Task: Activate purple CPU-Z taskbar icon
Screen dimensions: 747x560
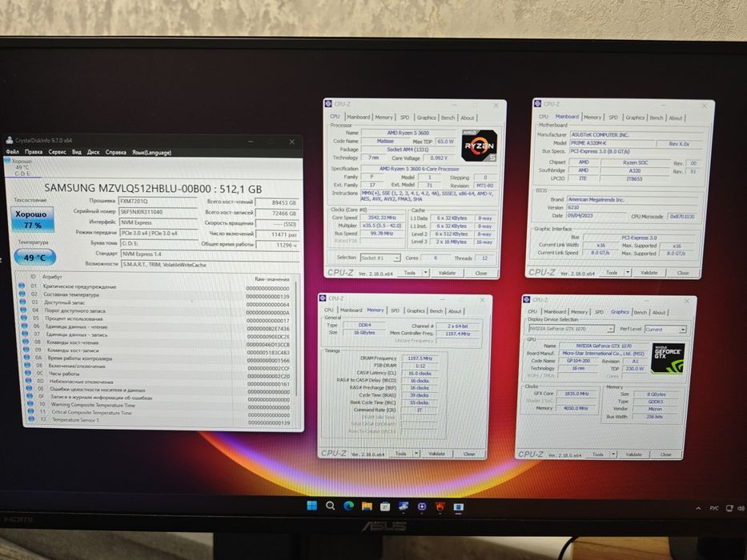Action: tap(422, 506)
